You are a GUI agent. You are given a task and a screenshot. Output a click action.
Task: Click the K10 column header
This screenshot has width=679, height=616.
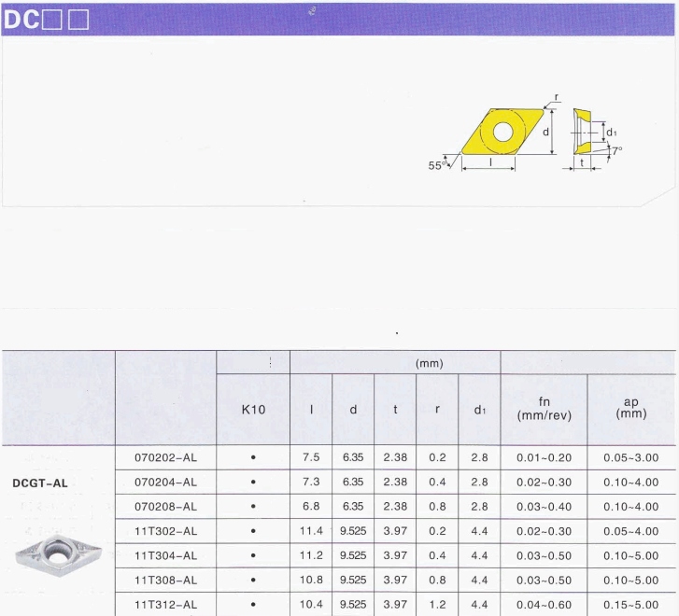click(x=253, y=410)
